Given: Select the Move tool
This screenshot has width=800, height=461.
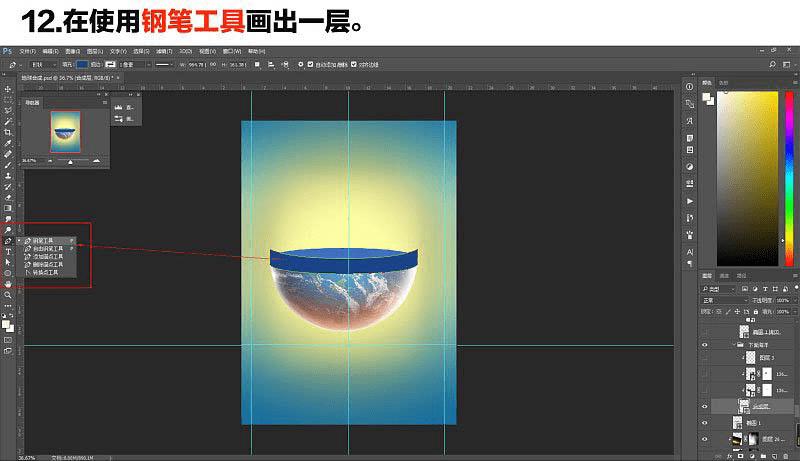Looking at the screenshot, I should (x=8, y=89).
